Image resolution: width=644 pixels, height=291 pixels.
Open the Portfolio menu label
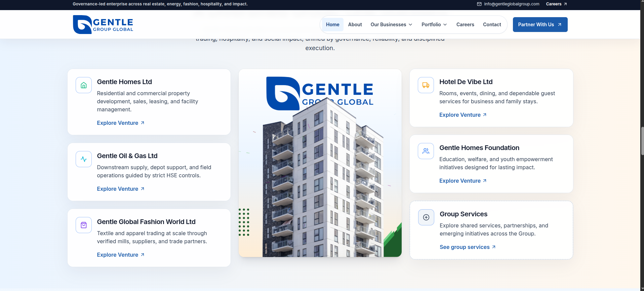tap(431, 25)
